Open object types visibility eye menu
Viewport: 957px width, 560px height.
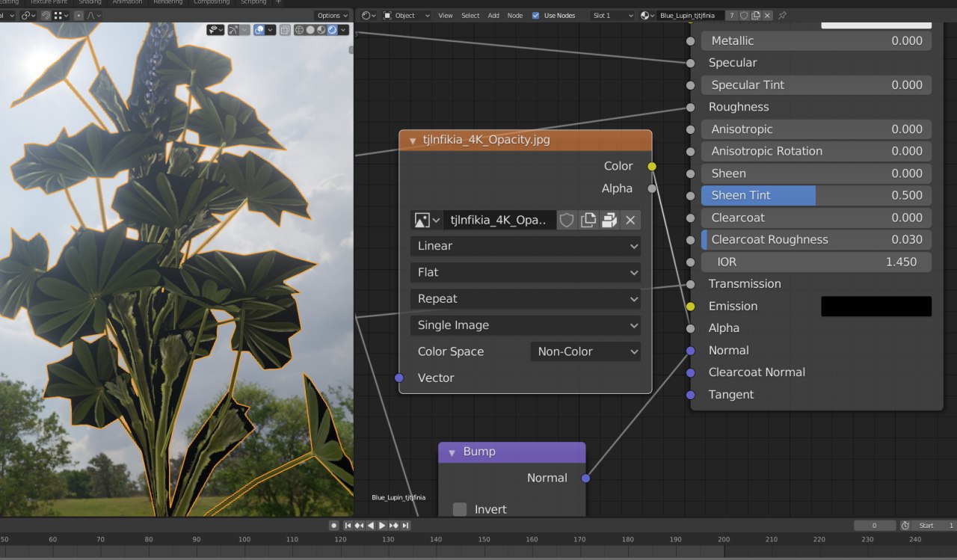pos(215,30)
